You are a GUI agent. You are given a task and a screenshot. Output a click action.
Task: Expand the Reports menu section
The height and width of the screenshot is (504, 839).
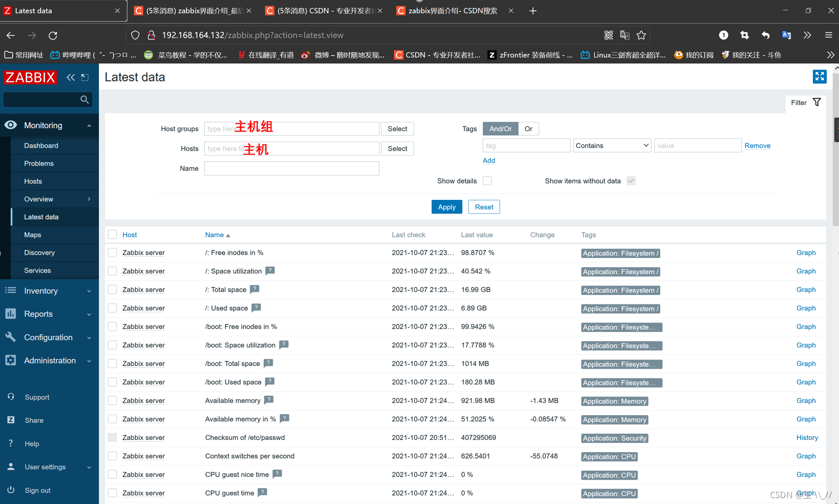click(49, 314)
